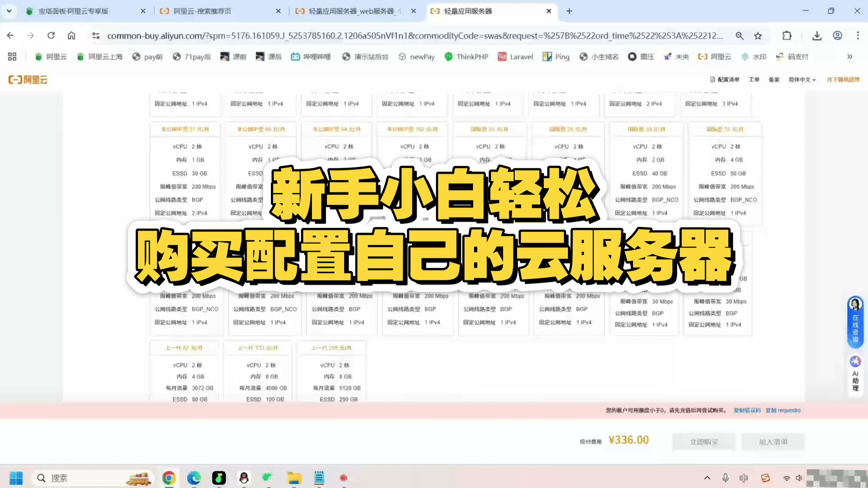
Task: Open site information icon in address bar
Action: point(96,36)
